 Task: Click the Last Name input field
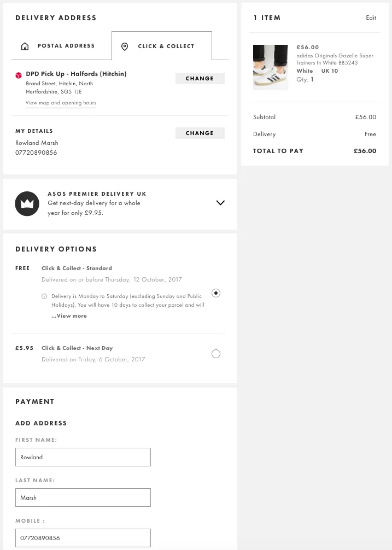(x=83, y=498)
